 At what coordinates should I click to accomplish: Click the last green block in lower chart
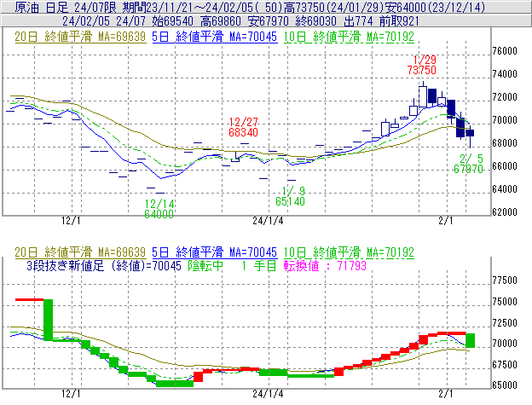click(x=471, y=340)
